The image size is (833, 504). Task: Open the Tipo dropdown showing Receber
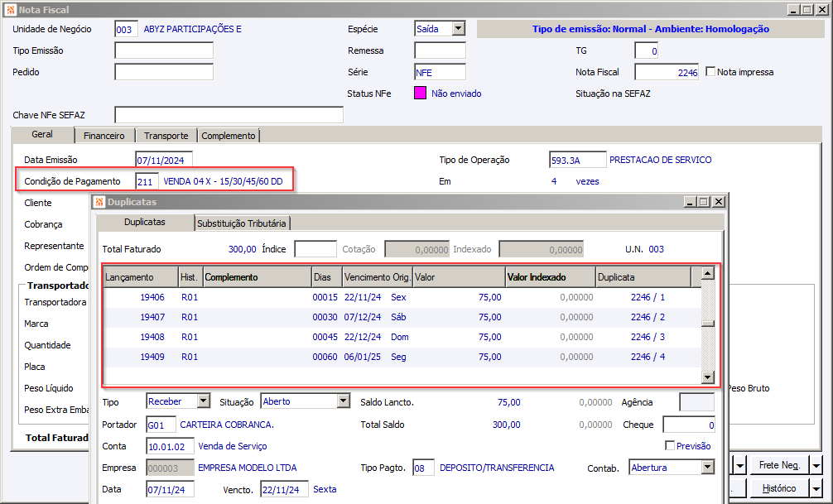click(x=204, y=401)
